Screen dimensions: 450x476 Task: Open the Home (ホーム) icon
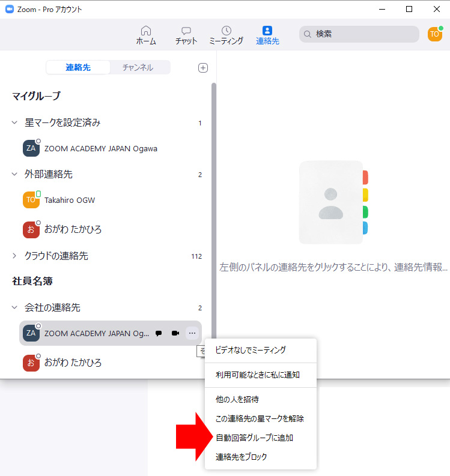(x=146, y=31)
